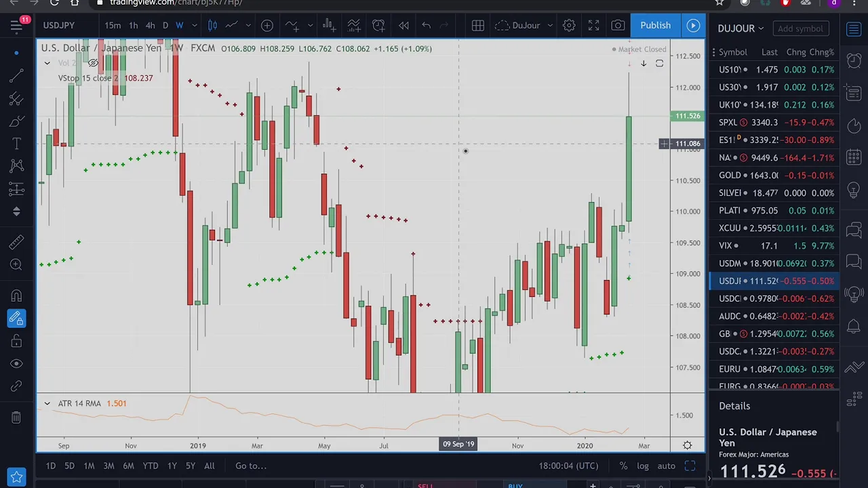
Task: Set date range to YTD
Action: click(151, 466)
